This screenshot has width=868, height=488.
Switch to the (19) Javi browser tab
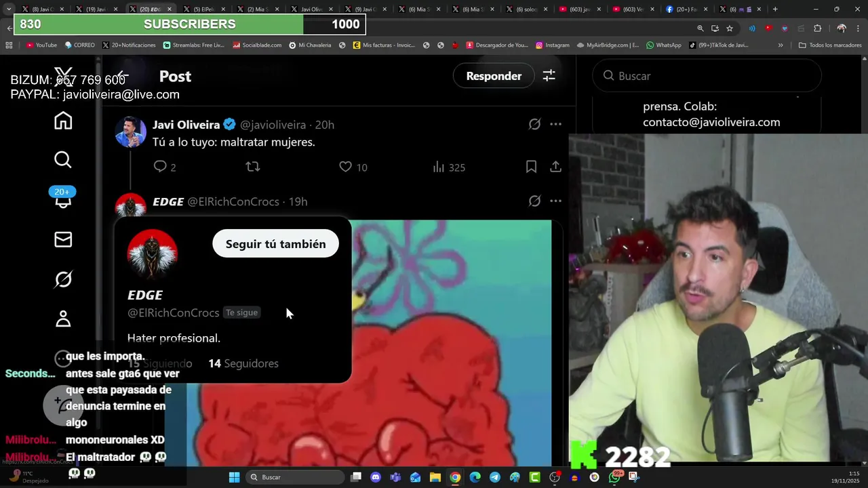tap(98, 9)
